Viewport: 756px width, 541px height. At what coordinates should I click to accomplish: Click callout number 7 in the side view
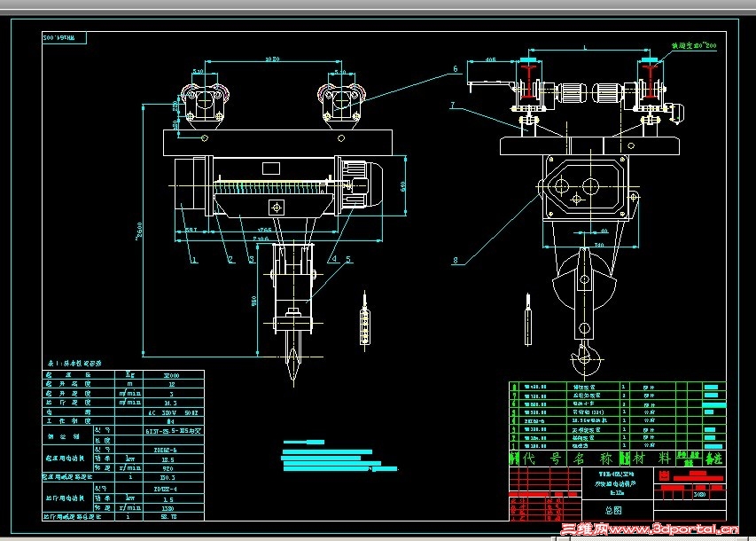(x=452, y=106)
